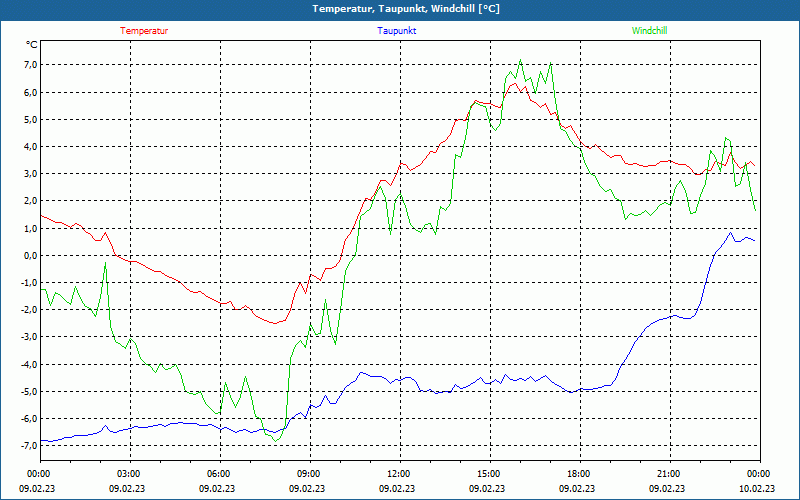The height and width of the screenshot is (500, 800).
Task: Click the 0,0 value on the y-axis
Action: coord(29,256)
